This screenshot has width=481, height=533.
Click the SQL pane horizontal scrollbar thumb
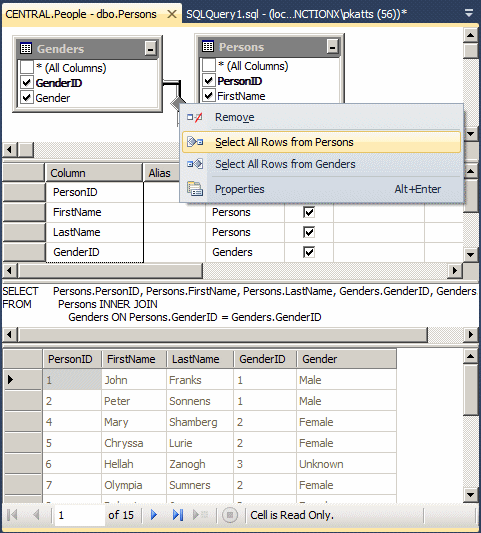[x=223, y=334]
